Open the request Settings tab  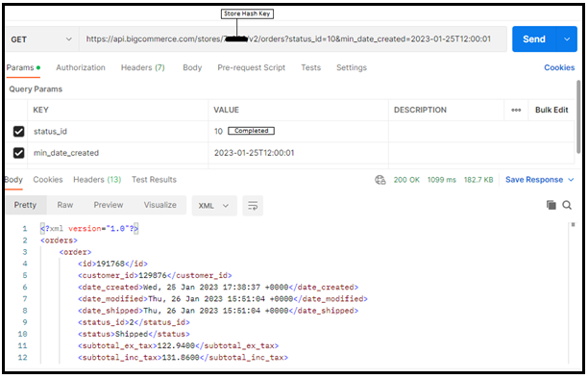coord(352,67)
